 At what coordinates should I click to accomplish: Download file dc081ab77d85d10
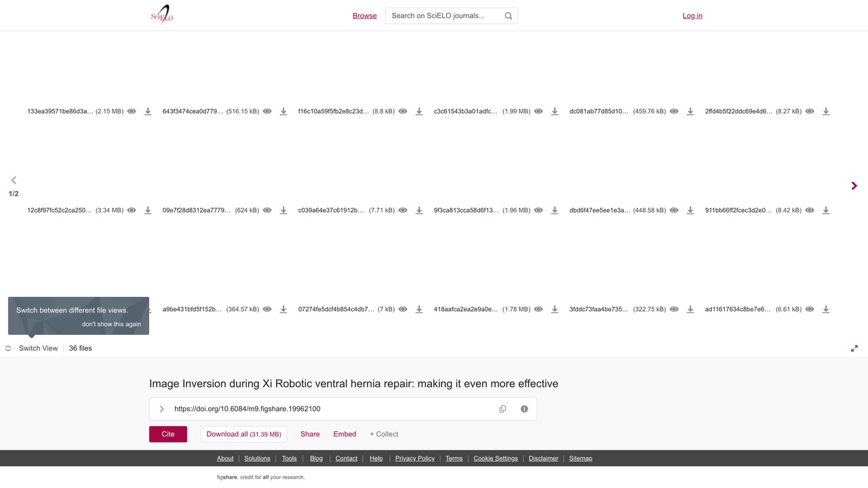[690, 111]
